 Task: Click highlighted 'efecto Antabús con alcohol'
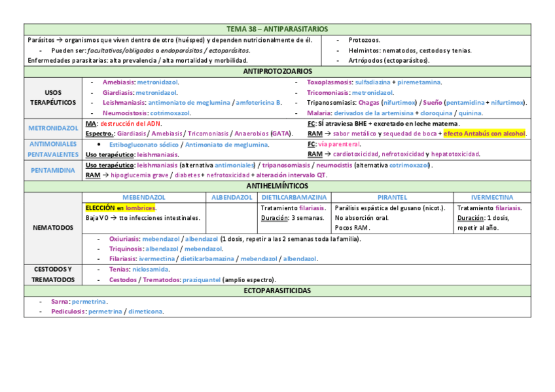pos(484,134)
